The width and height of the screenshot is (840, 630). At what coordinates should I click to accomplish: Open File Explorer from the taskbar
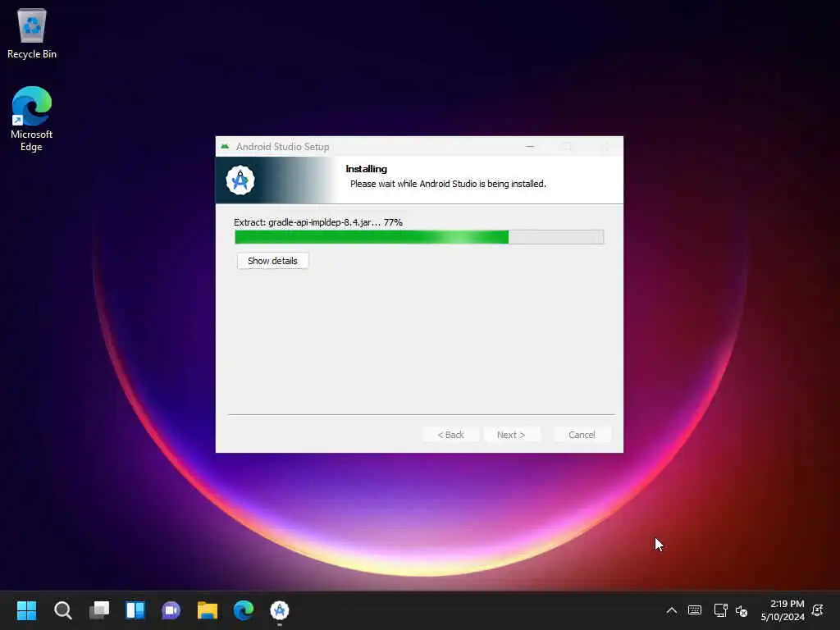[x=208, y=610]
